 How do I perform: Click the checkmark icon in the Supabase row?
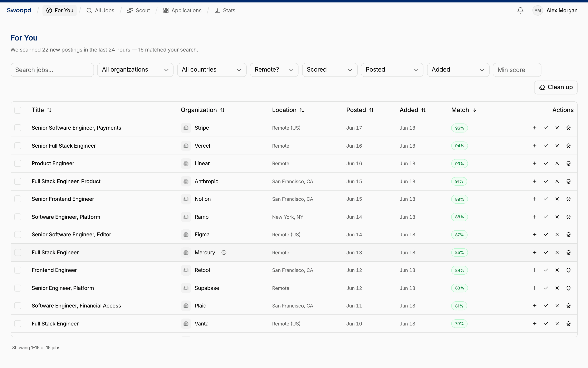coord(546,288)
